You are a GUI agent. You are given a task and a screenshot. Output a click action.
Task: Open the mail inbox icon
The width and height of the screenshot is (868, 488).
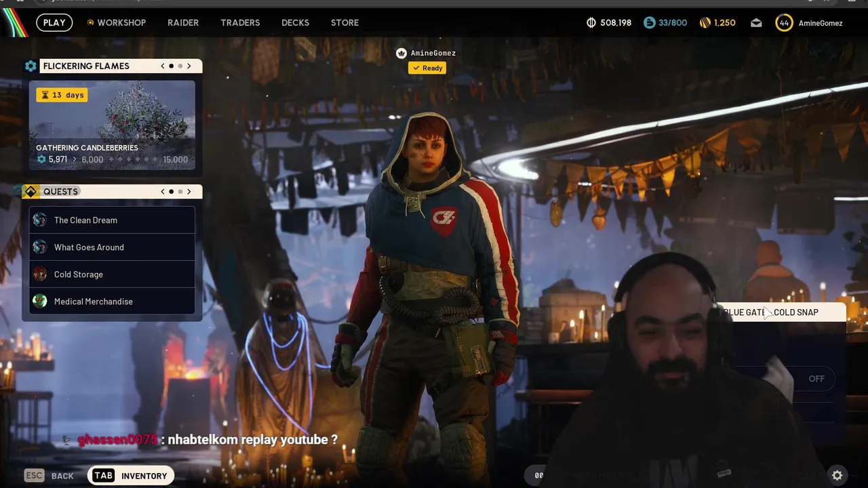click(756, 23)
